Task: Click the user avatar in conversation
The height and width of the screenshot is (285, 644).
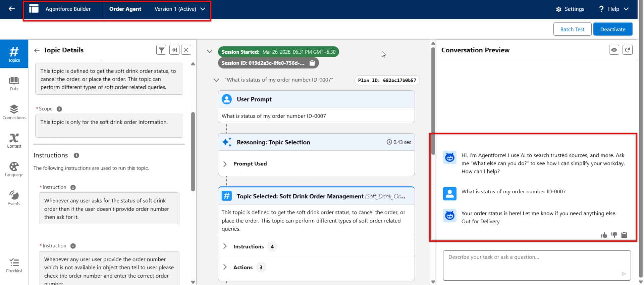Action: (450, 194)
